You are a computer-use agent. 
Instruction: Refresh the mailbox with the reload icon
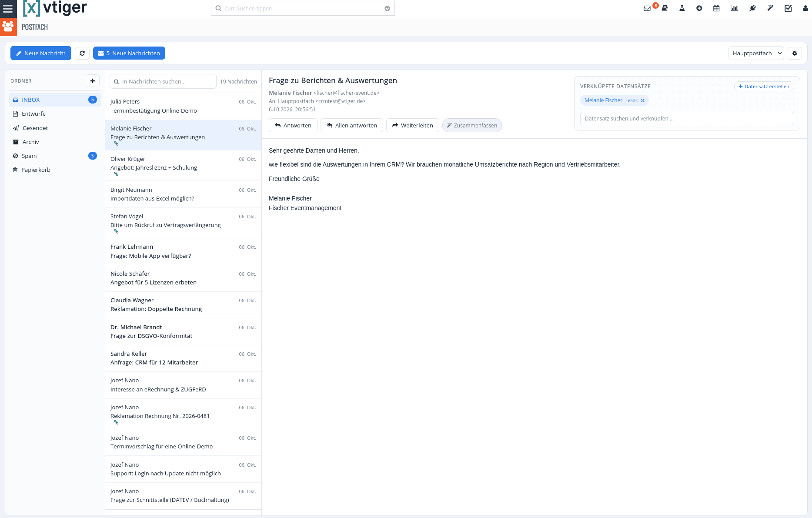[82, 53]
